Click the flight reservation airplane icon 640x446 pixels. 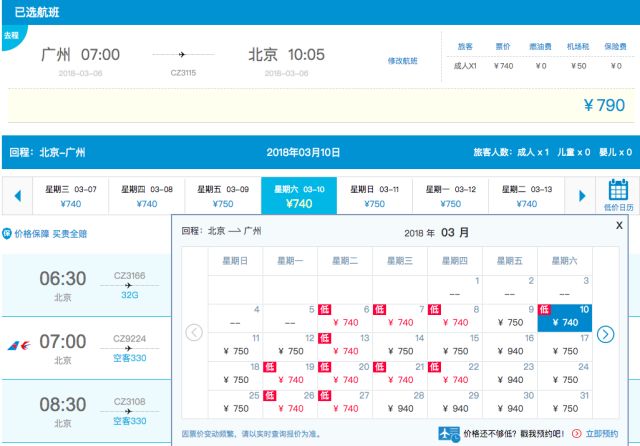[x=449, y=434]
